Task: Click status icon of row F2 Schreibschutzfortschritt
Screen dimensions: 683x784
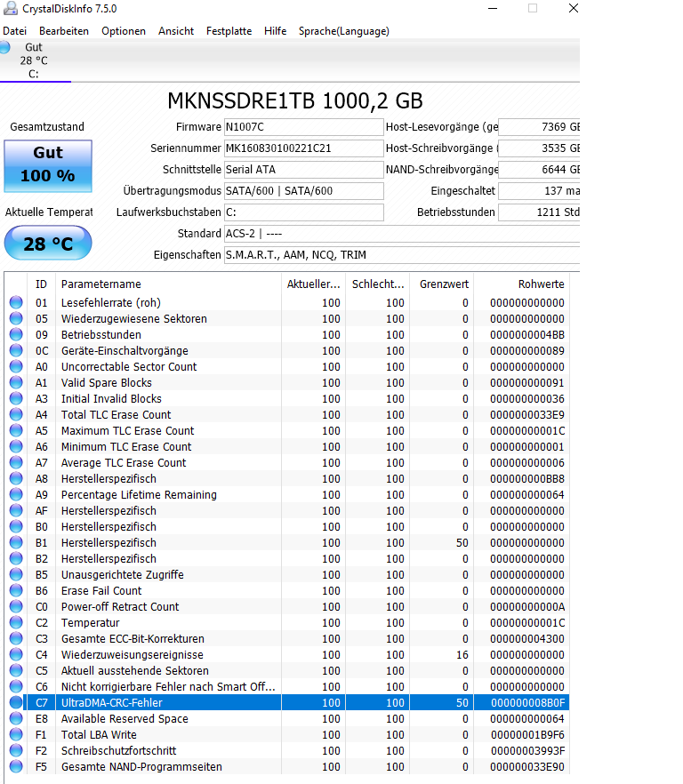Action: (16, 750)
